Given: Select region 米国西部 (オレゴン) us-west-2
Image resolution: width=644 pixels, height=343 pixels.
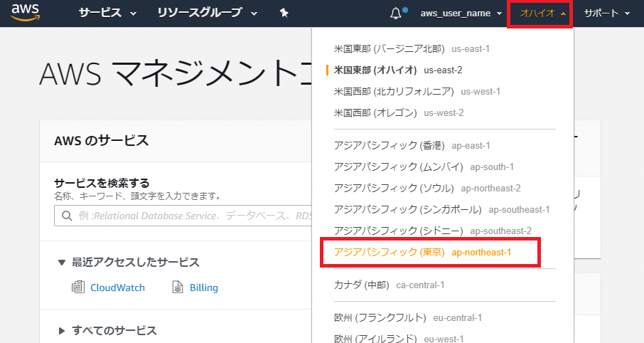Looking at the screenshot, I should [x=398, y=112].
